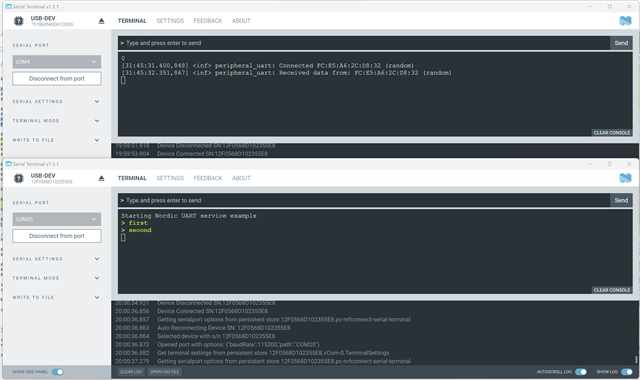Viewport: 640px width, 380px height.
Task: Click the chip device icon in the top window
Action: pos(19,21)
